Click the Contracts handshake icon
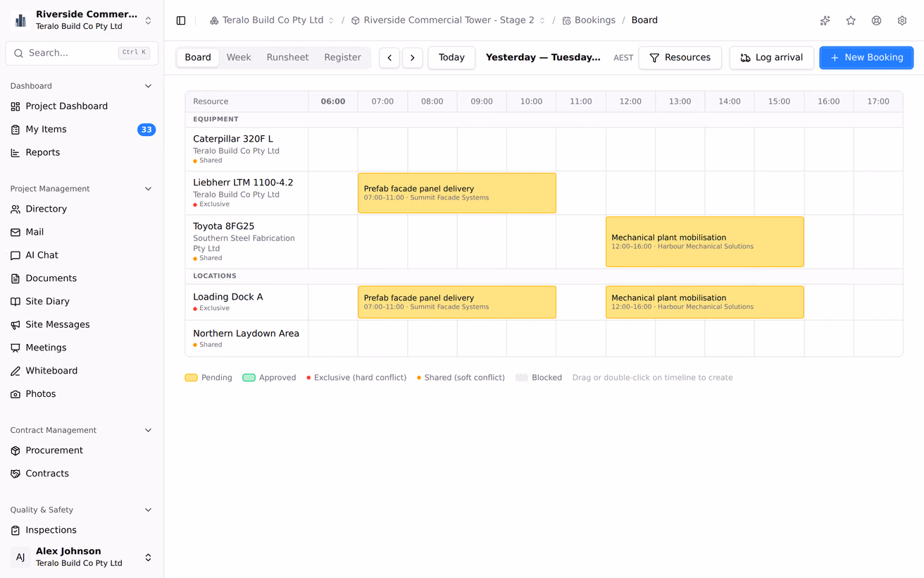 15,474
